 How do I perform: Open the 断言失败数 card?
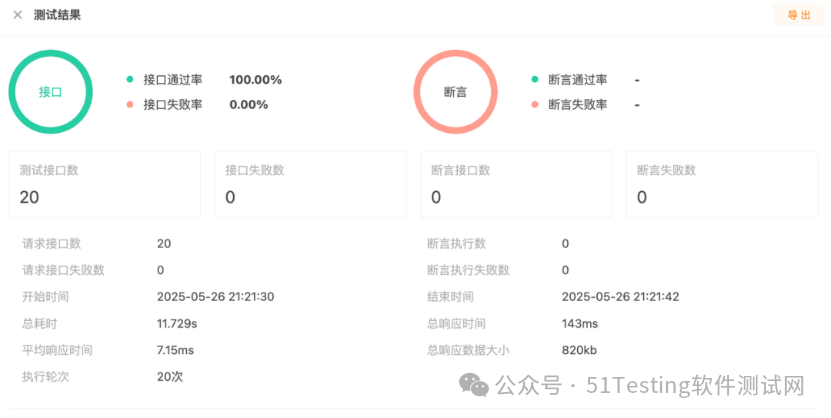click(x=722, y=184)
